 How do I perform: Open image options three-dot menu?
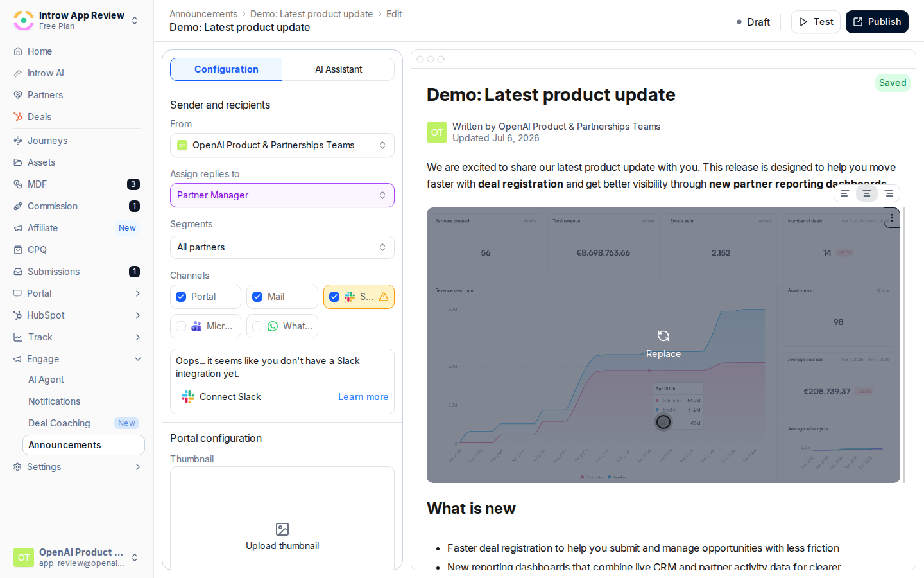pos(892,218)
